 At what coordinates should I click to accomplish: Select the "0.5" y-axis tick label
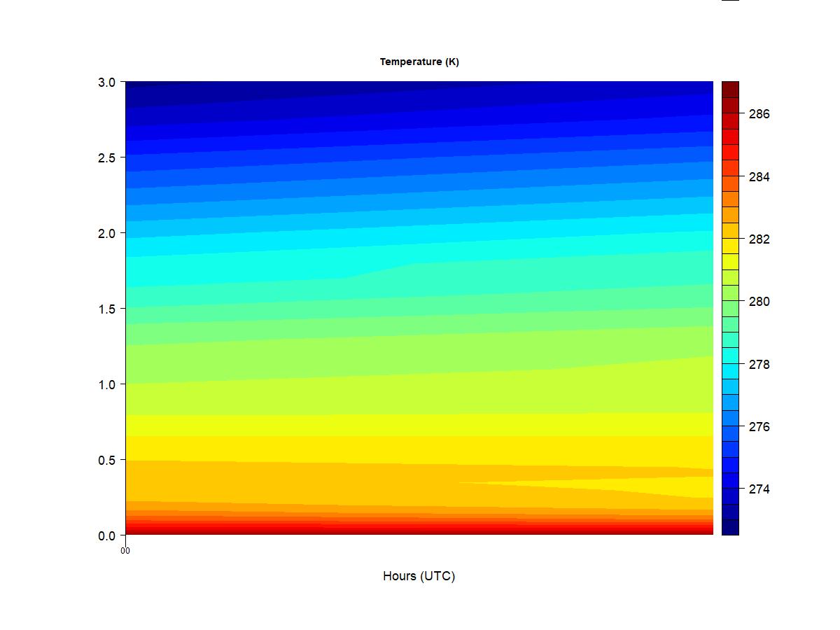tap(106, 460)
